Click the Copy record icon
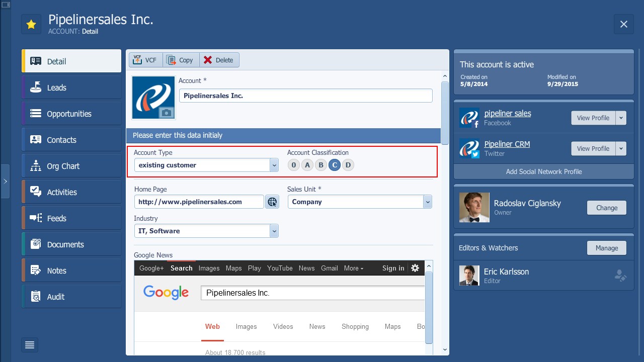 pos(181,59)
